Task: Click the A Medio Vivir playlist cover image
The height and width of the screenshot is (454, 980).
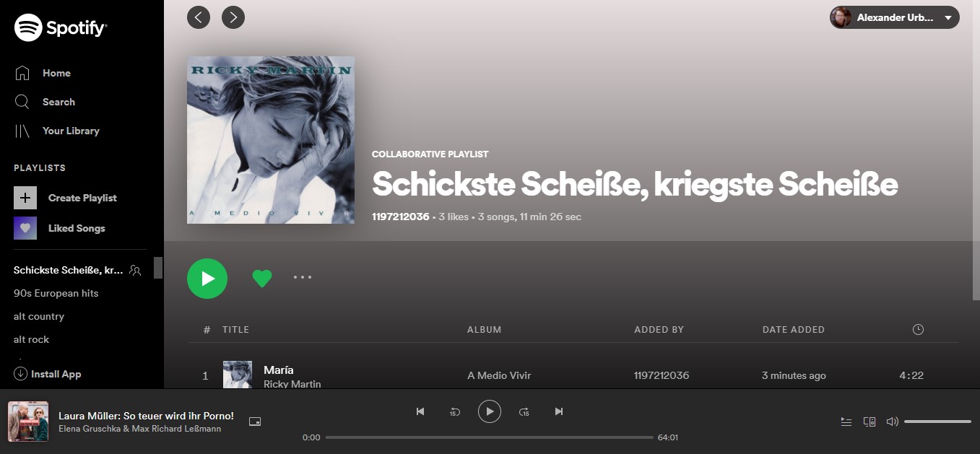Action: click(x=271, y=140)
